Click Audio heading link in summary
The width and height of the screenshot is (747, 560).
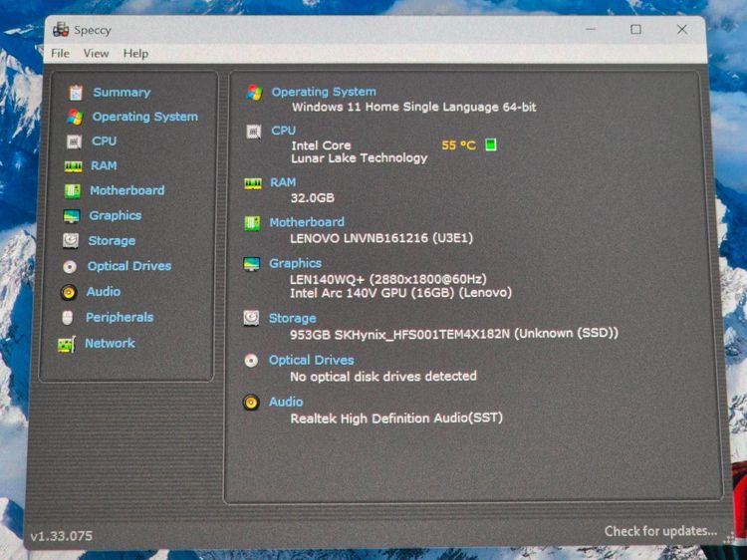tap(286, 402)
